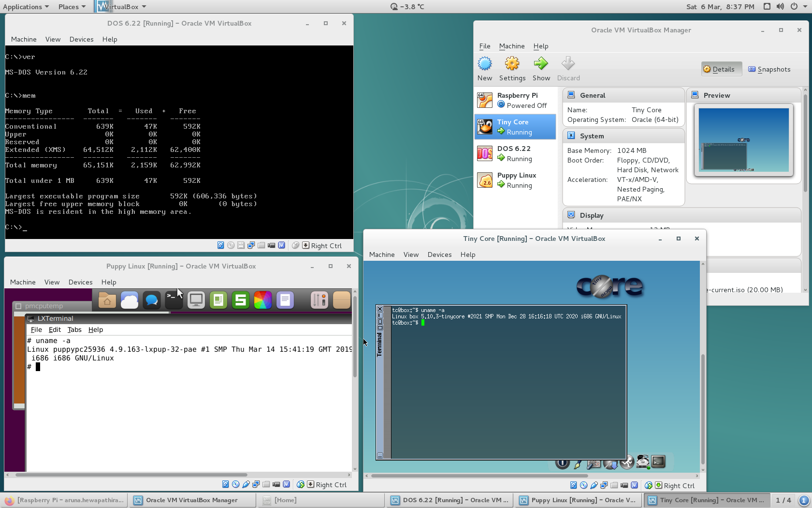Open View menu in DOS 6.22 window
This screenshot has height=508, width=812.
coord(53,39)
